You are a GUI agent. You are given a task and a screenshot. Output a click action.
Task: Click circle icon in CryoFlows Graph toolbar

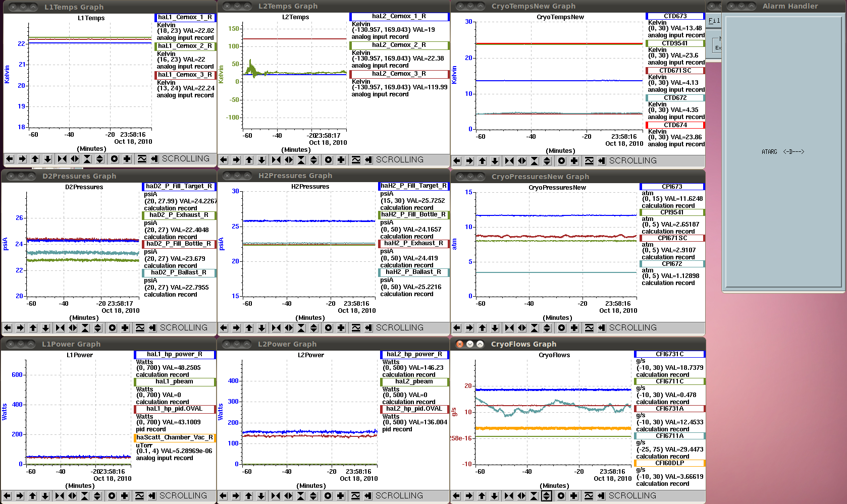pos(561,496)
